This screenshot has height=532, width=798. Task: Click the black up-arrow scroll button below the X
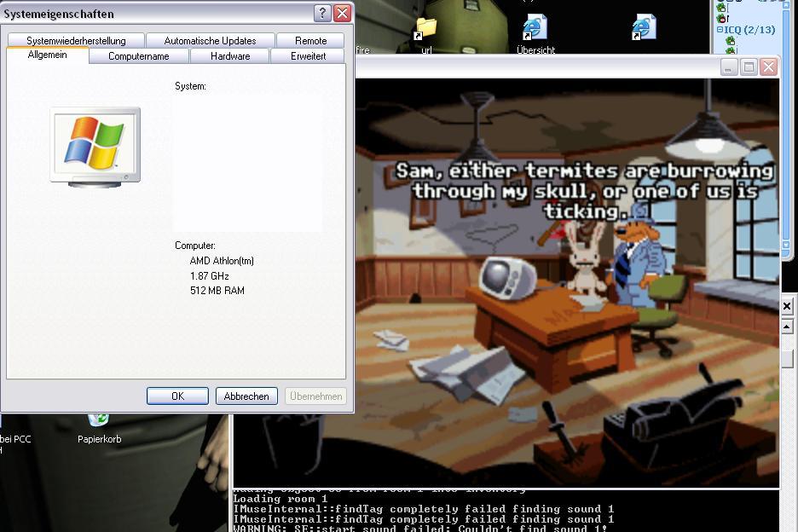tap(787, 327)
